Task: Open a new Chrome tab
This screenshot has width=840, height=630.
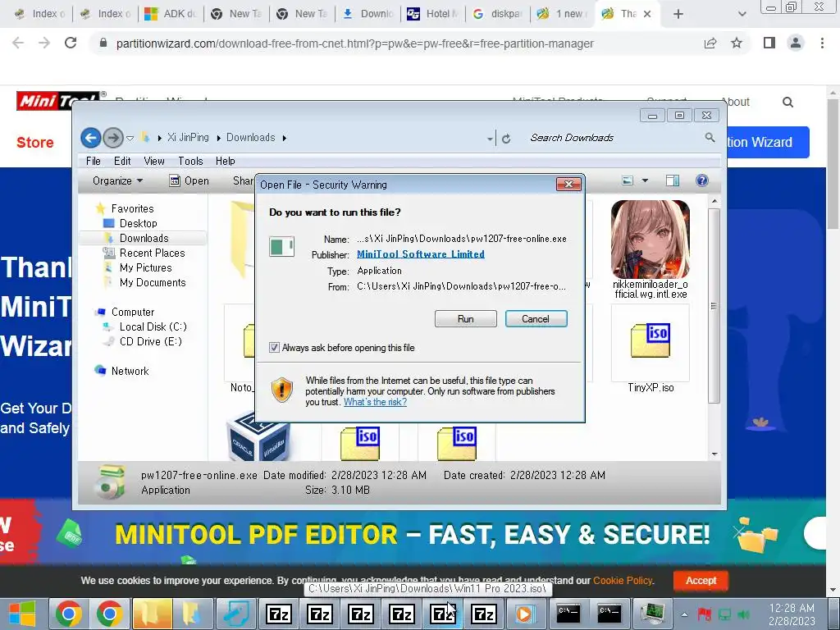Action: pyautogui.click(x=678, y=14)
